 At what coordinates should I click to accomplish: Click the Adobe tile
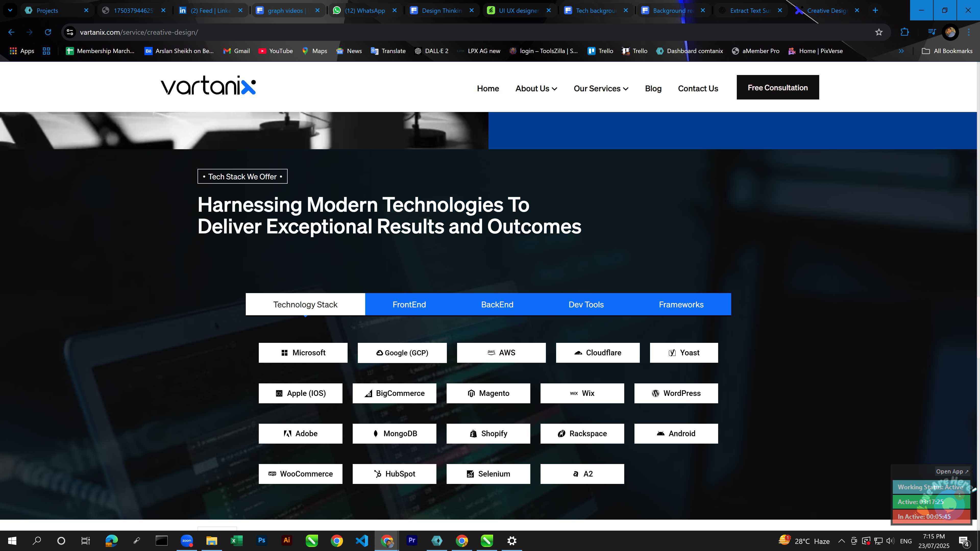300,433
